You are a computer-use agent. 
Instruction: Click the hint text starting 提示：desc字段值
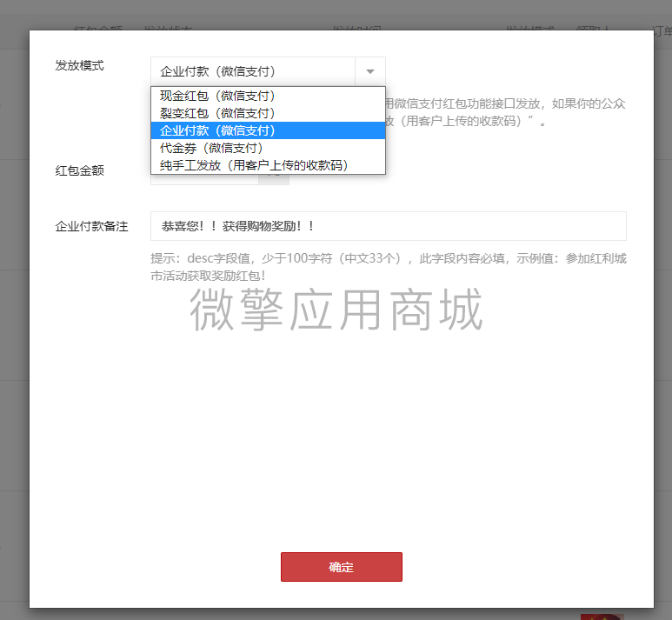pyautogui.click(x=389, y=267)
